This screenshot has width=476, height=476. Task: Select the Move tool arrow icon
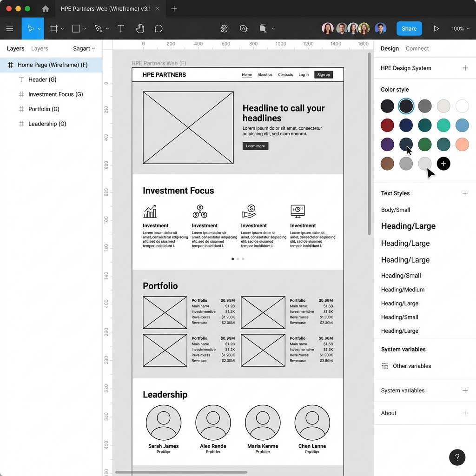pos(31,28)
